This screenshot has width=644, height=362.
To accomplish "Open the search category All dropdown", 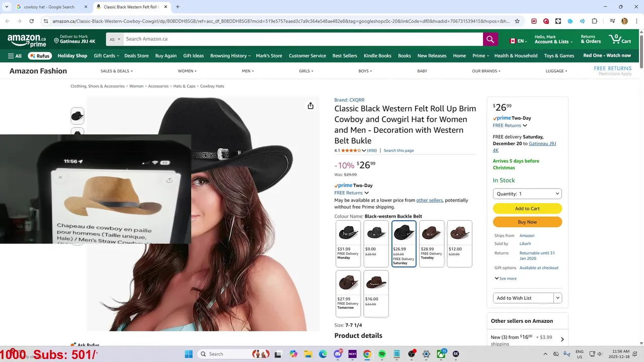I will (x=115, y=39).
